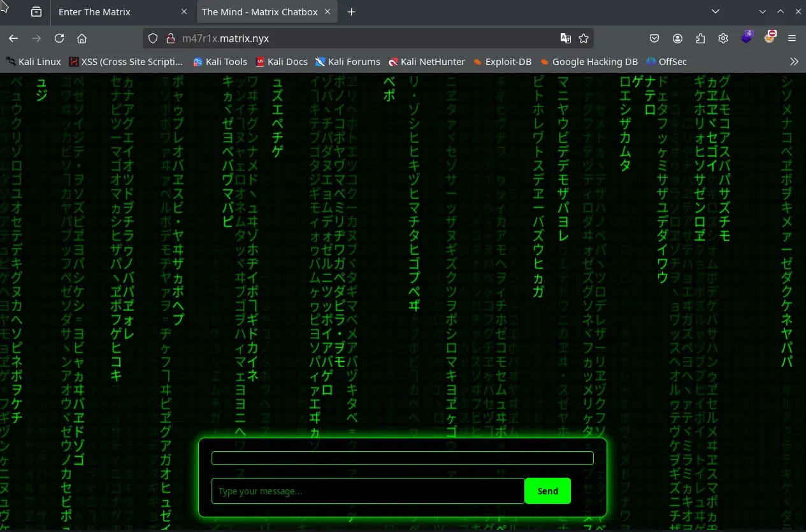Open a new tab with plus button
The width and height of the screenshot is (806, 532).
pos(351,12)
